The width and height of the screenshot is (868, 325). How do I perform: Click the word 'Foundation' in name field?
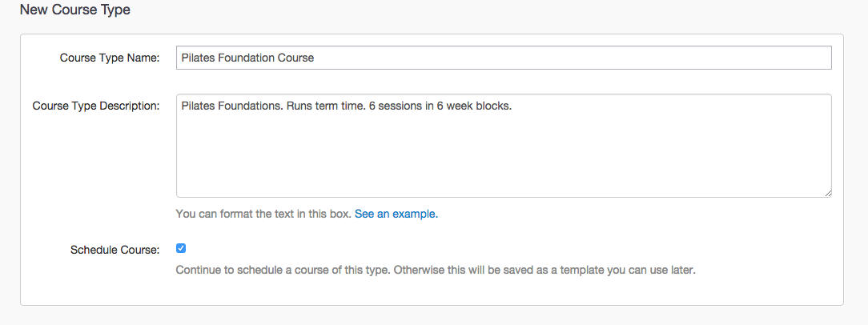[246, 58]
